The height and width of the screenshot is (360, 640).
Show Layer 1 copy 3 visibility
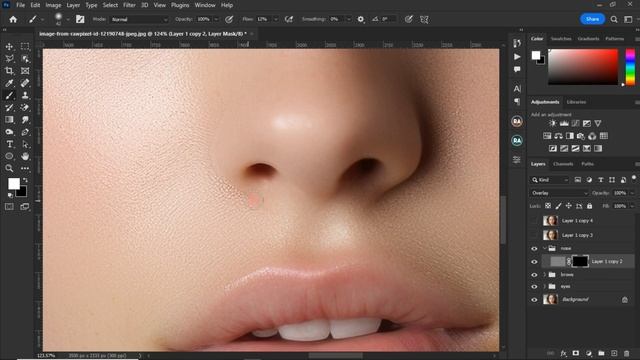click(534, 235)
